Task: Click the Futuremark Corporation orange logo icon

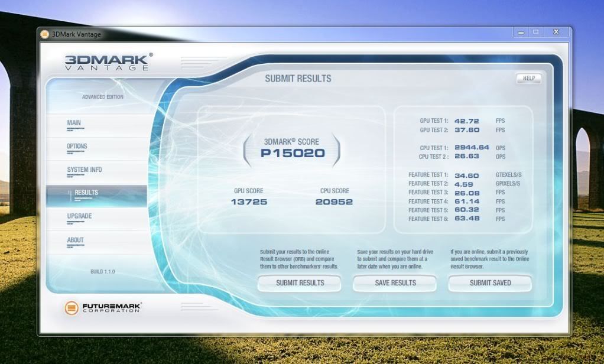Action: pos(72,308)
